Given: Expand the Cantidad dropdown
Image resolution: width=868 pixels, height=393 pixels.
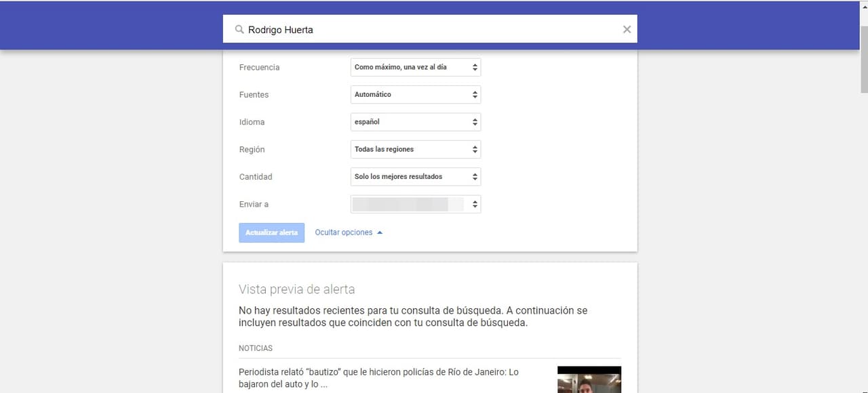Looking at the screenshot, I should click(415, 177).
